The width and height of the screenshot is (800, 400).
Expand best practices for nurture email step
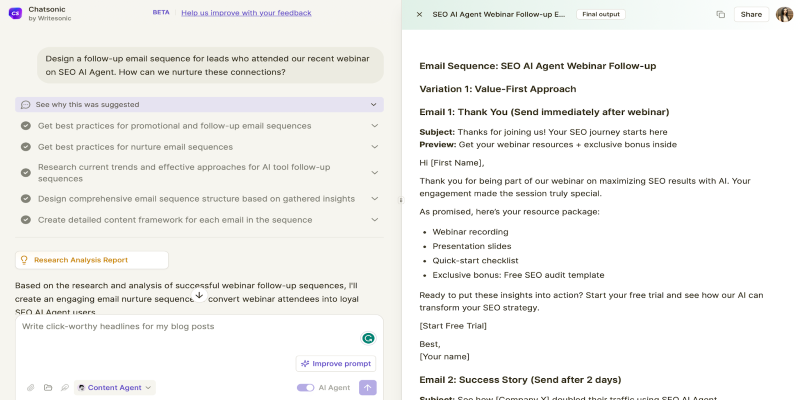pyautogui.click(x=374, y=147)
